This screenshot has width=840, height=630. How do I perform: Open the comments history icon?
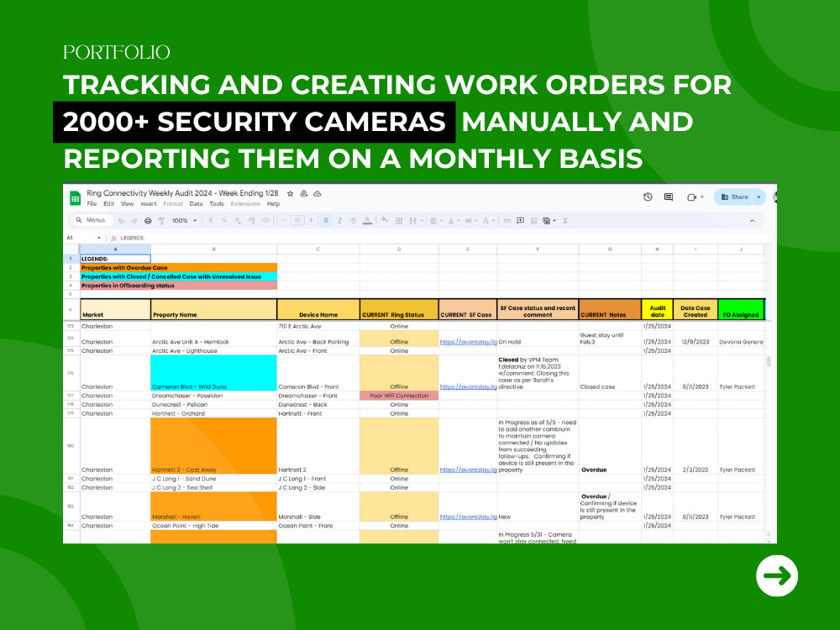(669, 197)
